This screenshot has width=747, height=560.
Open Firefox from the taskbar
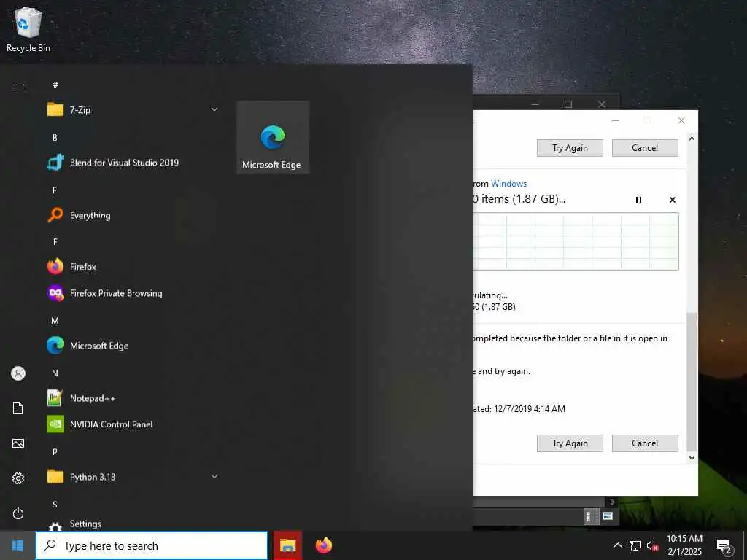pyautogui.click(x=324, y=545)
